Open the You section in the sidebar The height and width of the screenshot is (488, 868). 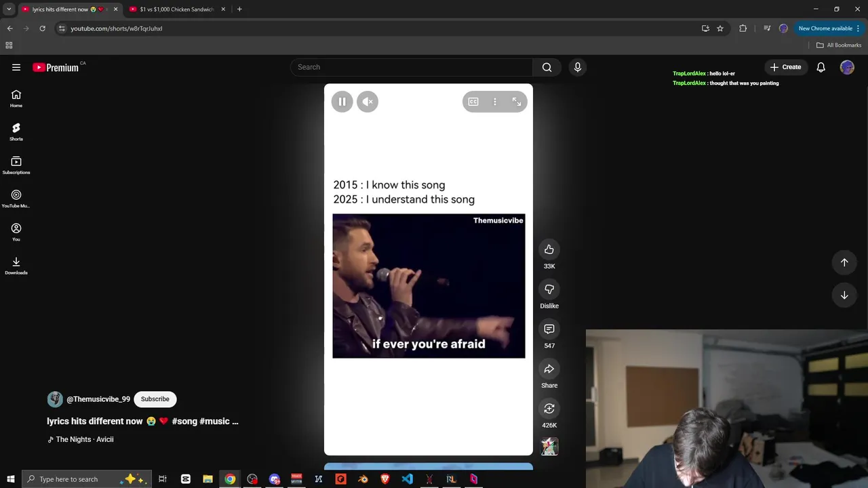(16, 232)
